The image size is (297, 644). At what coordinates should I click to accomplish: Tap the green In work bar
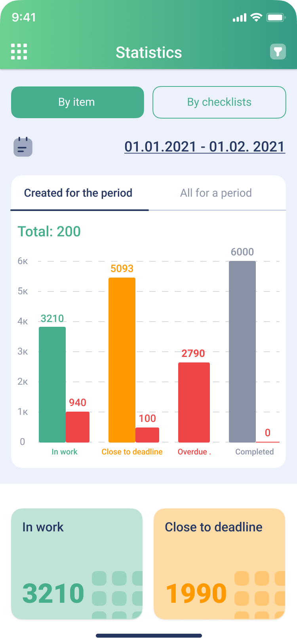[x=52, y=385]
